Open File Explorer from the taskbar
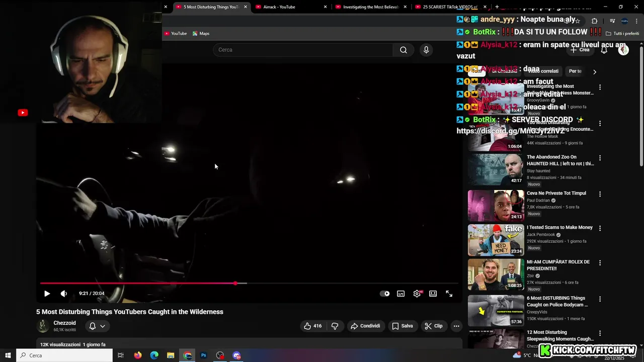 (171, 355)
